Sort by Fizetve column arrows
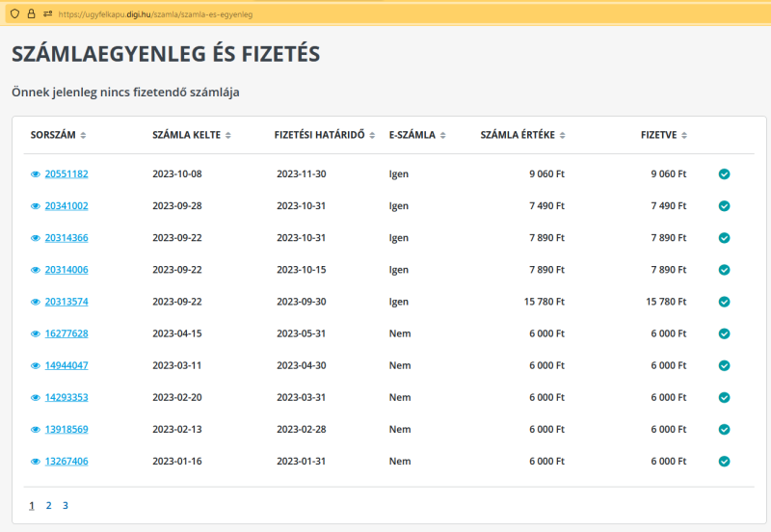 (684, 135)
